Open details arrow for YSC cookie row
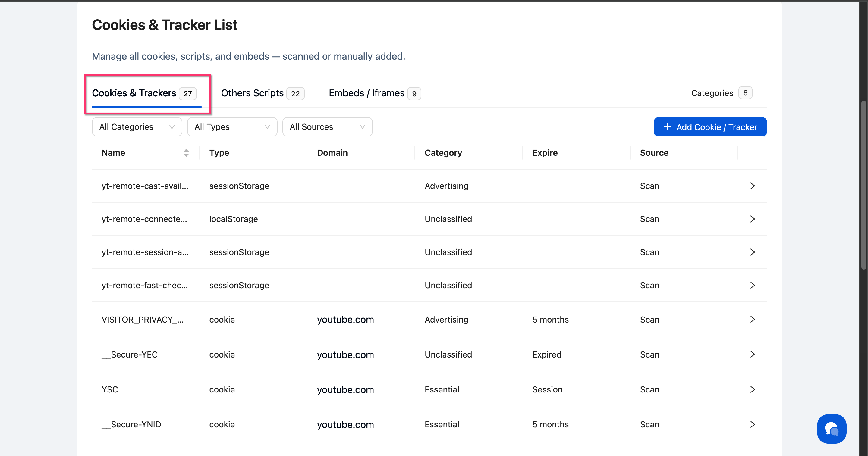 point(753,389)
